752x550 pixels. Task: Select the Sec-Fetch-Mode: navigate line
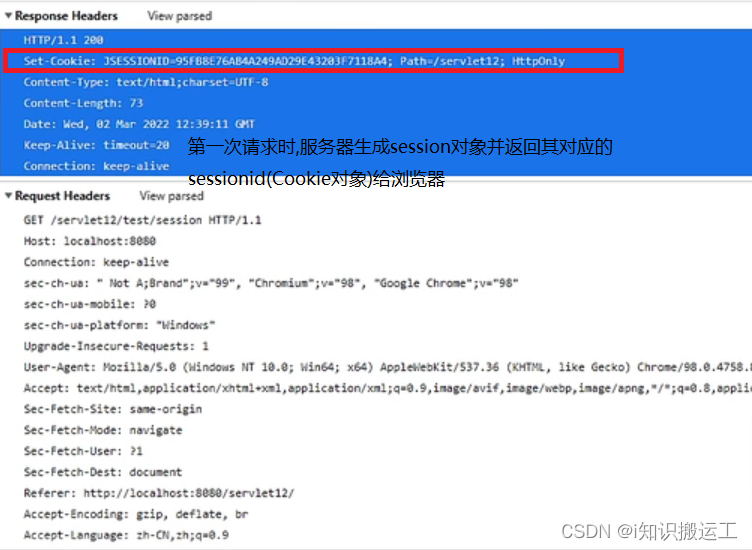point(103,430)
